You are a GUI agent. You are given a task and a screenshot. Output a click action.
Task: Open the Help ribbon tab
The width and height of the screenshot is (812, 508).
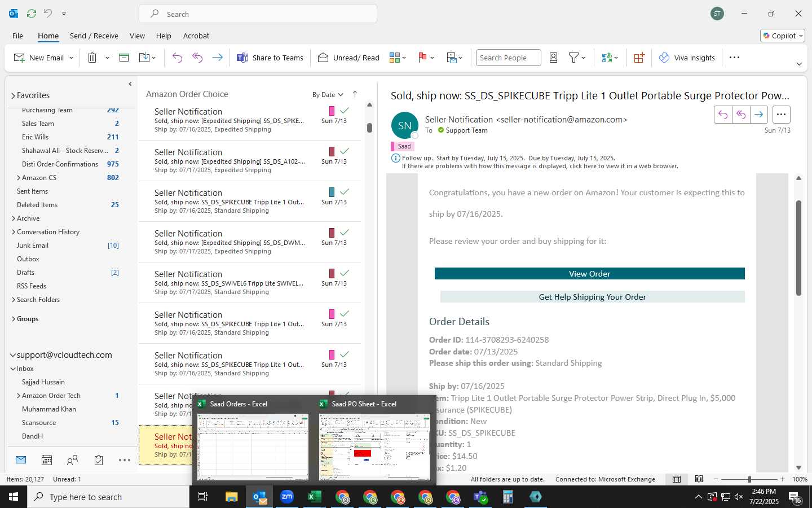coord(164,36)
